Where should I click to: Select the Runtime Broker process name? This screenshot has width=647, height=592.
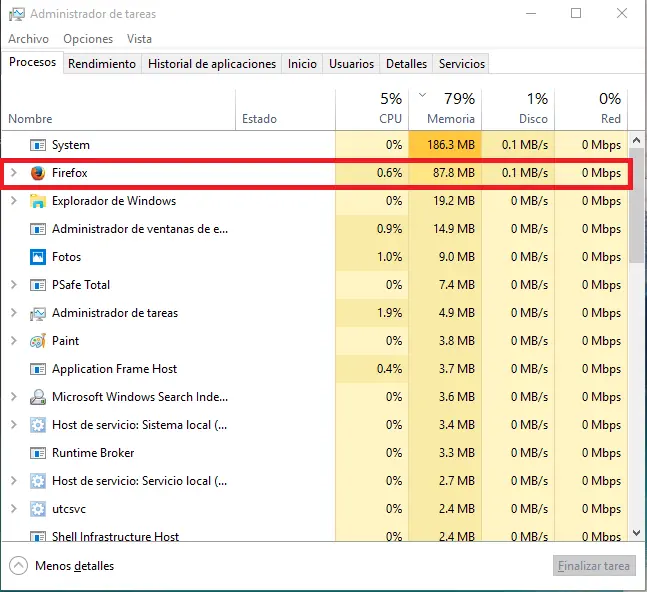point(93,453)
